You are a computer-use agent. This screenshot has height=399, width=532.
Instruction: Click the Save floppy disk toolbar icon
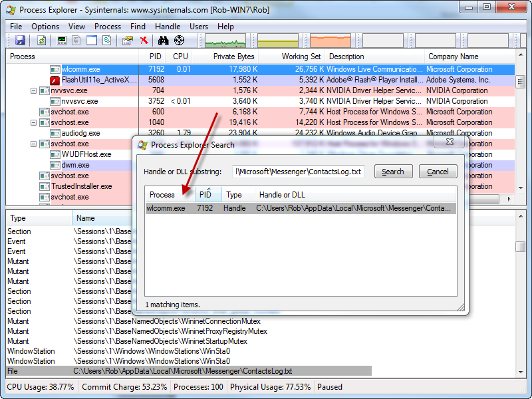tap(20, 41)
